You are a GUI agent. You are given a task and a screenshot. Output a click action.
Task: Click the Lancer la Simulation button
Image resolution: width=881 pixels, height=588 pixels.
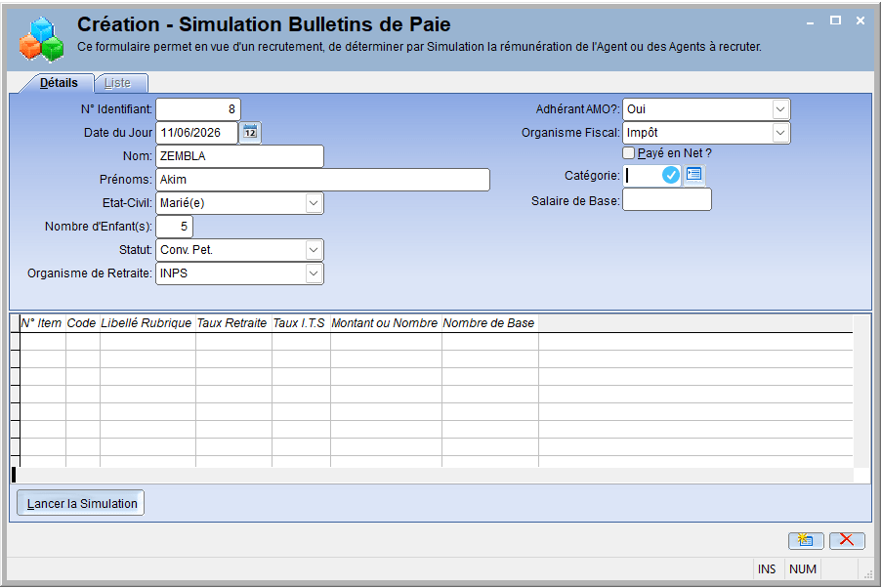point(81,503)
